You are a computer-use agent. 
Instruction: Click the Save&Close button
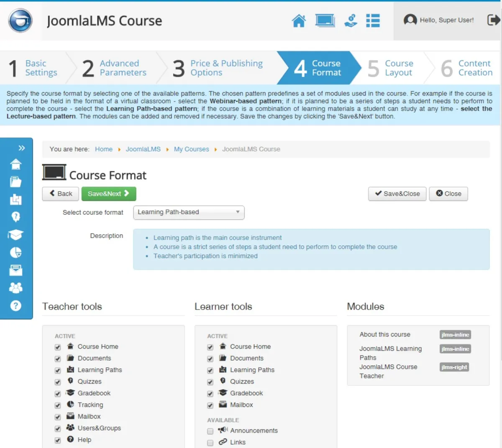coord(397,194)
